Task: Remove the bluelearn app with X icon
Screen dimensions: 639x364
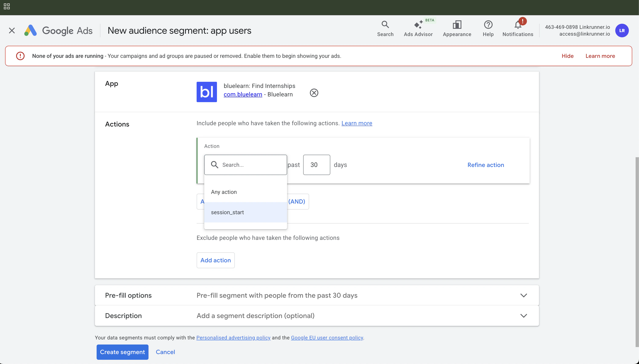Action: [314, 93]
